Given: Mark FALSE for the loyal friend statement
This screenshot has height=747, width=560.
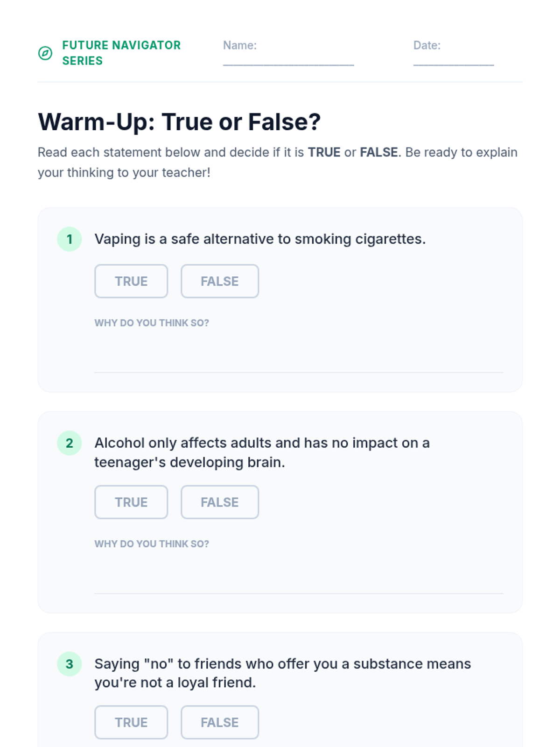Looking at the screenshot, I should [220, 722].
